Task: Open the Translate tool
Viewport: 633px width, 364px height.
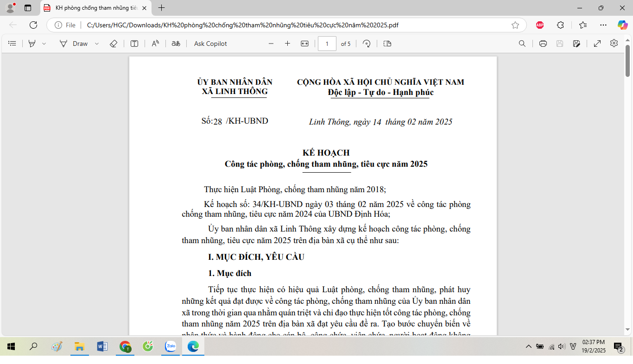Action: (x=176, y=44)
